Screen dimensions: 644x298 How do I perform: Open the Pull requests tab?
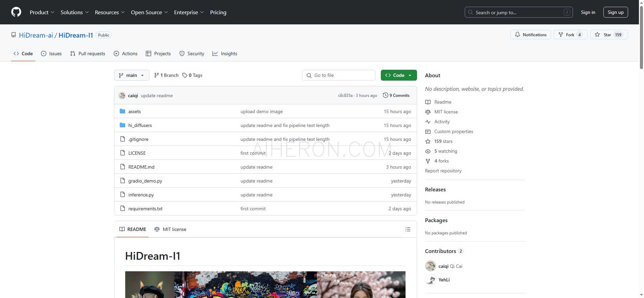pos(88,54)
